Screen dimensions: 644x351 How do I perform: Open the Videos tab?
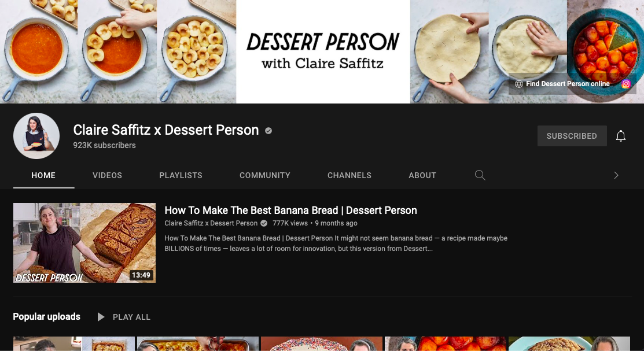point(107,175)
